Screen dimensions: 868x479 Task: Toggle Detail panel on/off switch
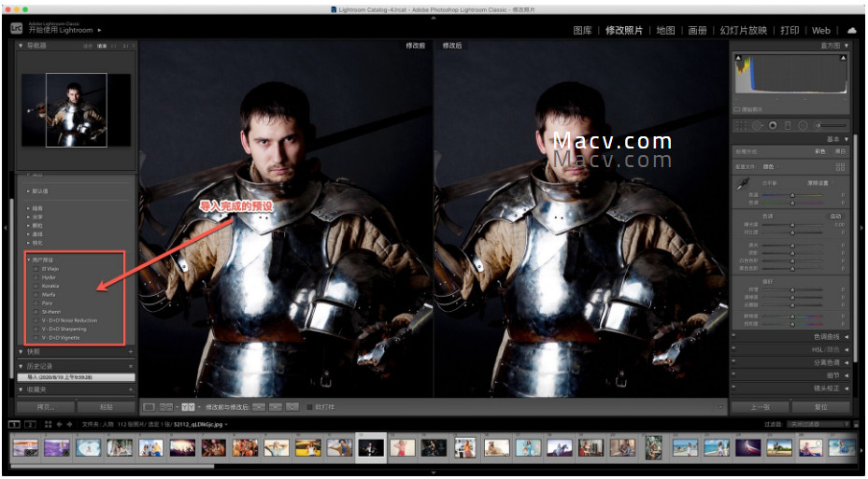[x=734, y=375]
